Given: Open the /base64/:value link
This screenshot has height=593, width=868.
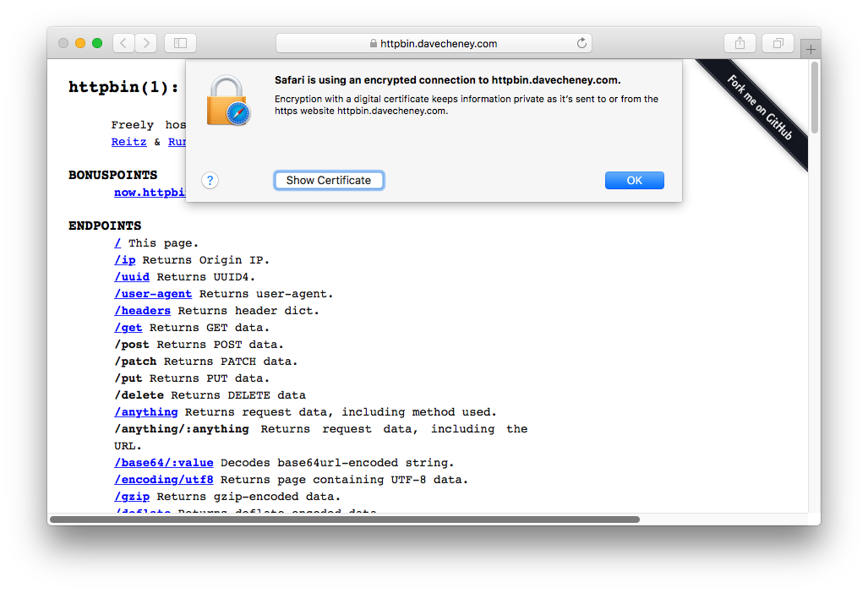Looking at the screenshot, I should point(164,463).
